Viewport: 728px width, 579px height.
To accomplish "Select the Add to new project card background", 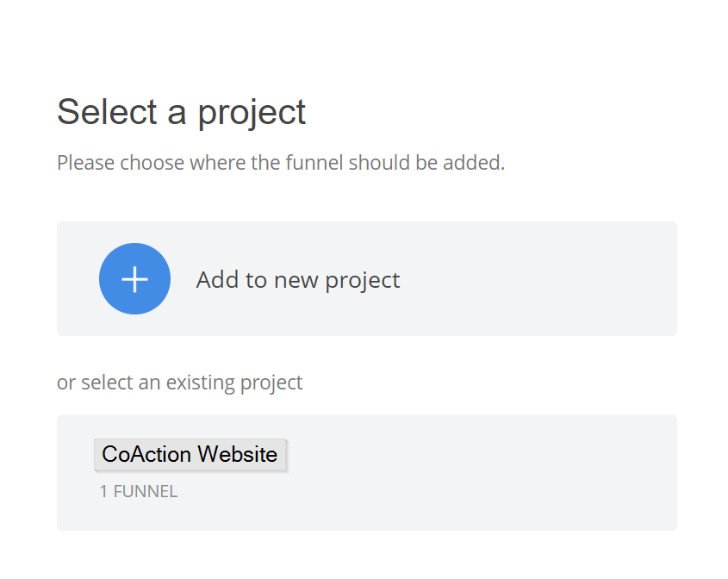I will (367, 278).
